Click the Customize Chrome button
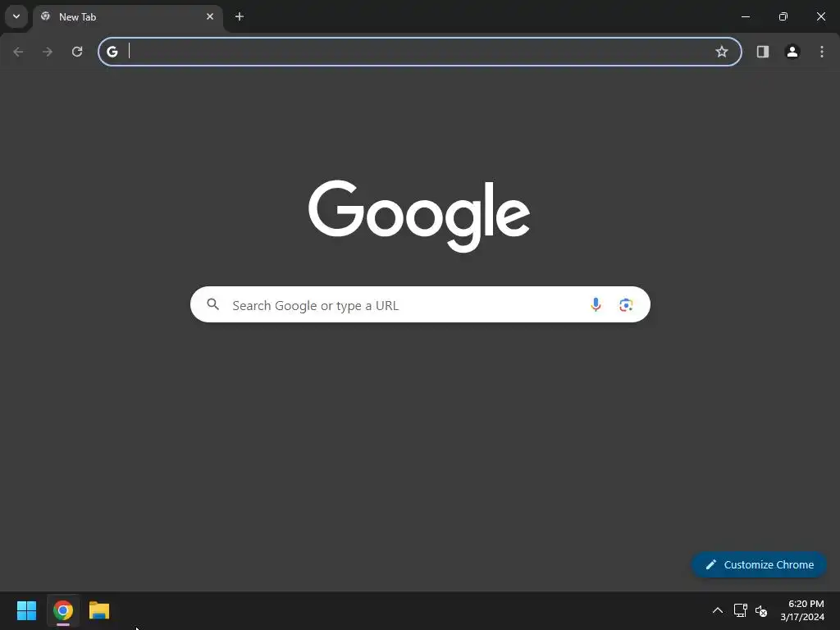This screenshot has width=840, height=630. click(x=759, y=564)
